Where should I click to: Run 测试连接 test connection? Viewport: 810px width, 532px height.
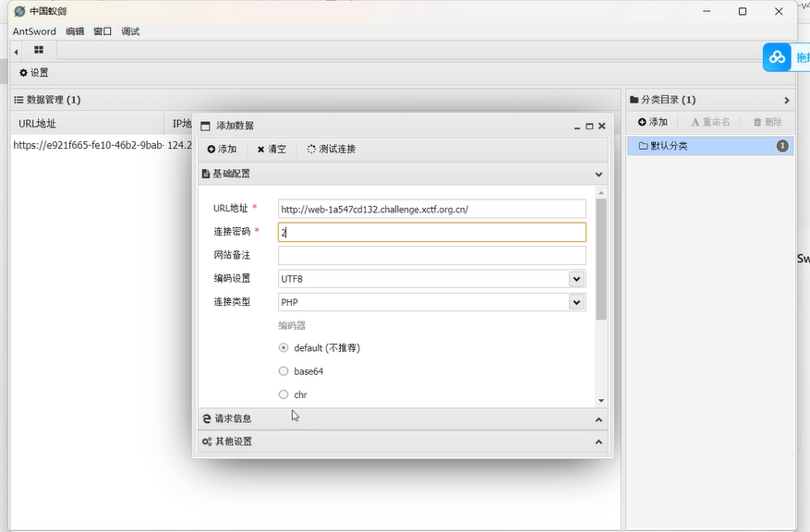[332, 149]
